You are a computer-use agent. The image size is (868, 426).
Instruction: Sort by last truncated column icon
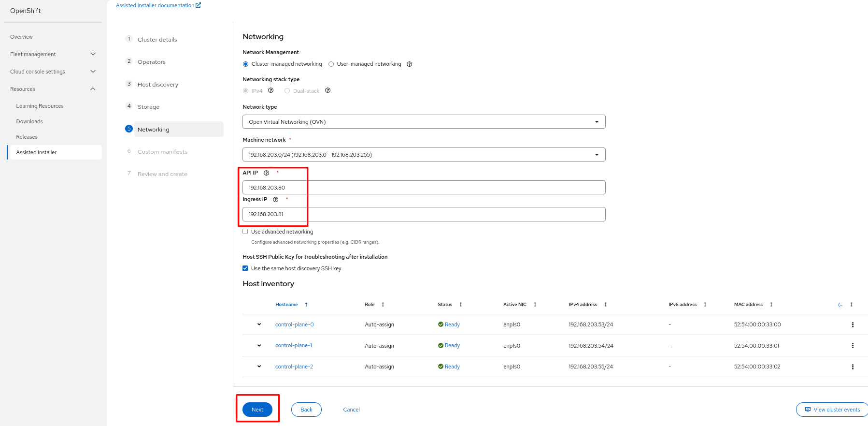point(851,305)
